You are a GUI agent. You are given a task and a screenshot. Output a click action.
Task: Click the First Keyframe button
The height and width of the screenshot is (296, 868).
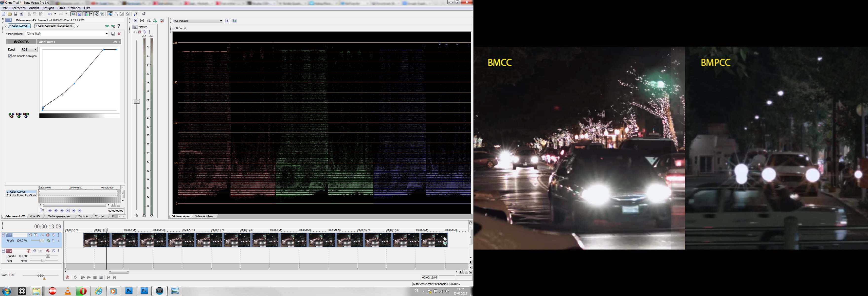[50, 210]
